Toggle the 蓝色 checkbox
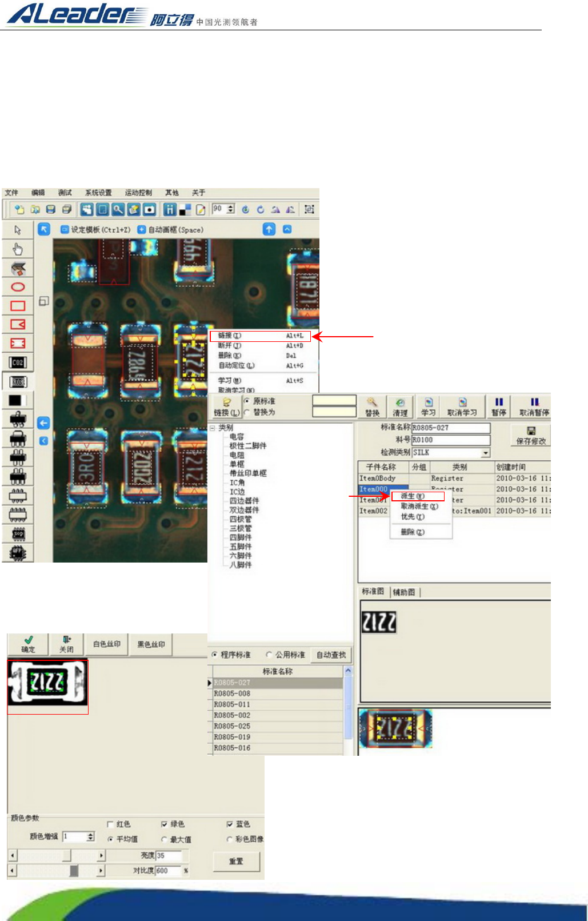 point(230,824)
